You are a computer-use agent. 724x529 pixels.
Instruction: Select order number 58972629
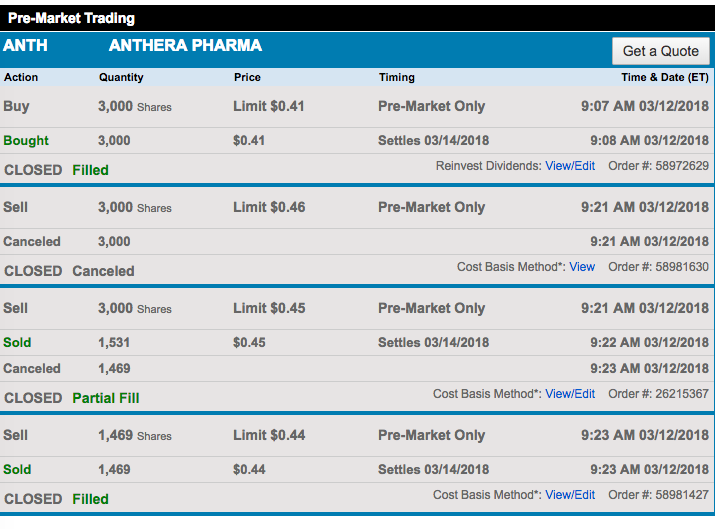tap(683, 166)
